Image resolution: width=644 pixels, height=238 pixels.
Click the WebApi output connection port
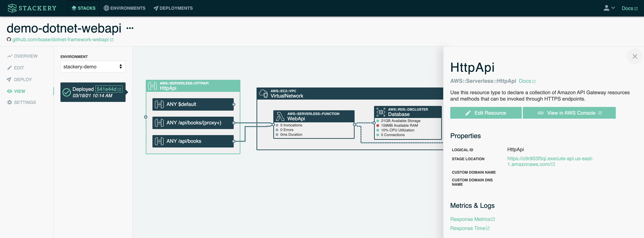tap(355, 125)
